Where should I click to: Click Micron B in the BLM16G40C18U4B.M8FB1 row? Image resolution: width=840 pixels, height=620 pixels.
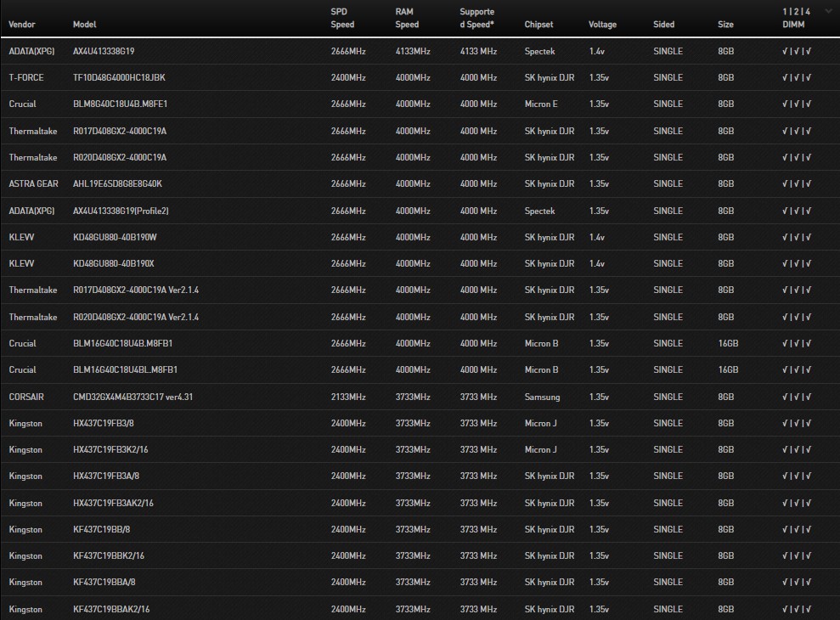pos(541,343)
